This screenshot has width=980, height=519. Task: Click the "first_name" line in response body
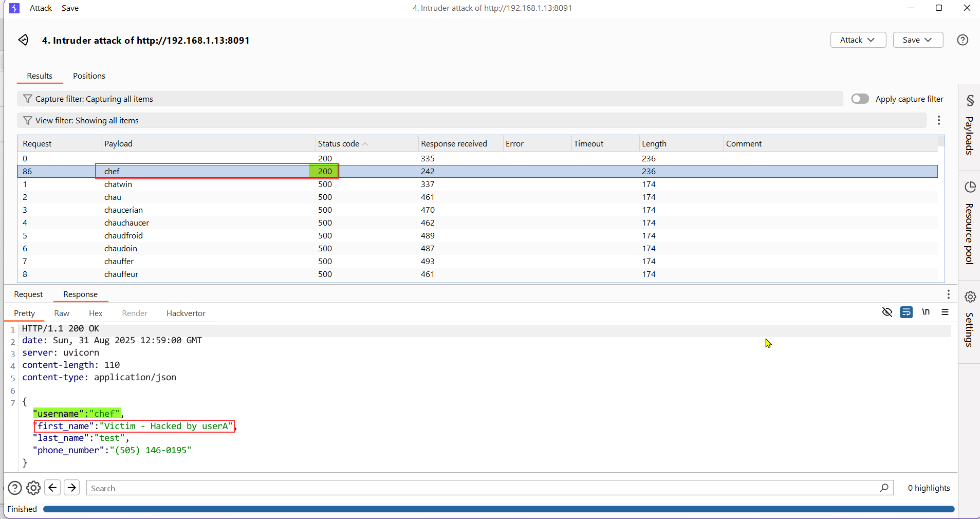coord(135,426)
